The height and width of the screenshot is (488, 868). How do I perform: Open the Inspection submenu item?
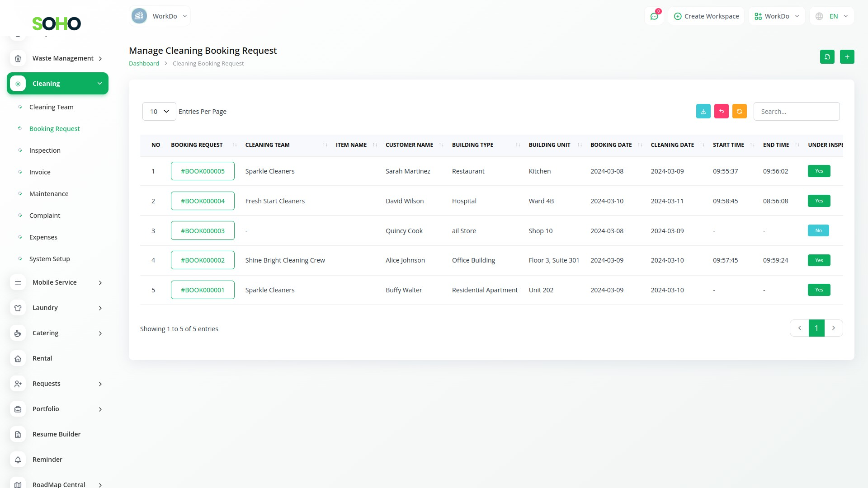pos(45,150)
